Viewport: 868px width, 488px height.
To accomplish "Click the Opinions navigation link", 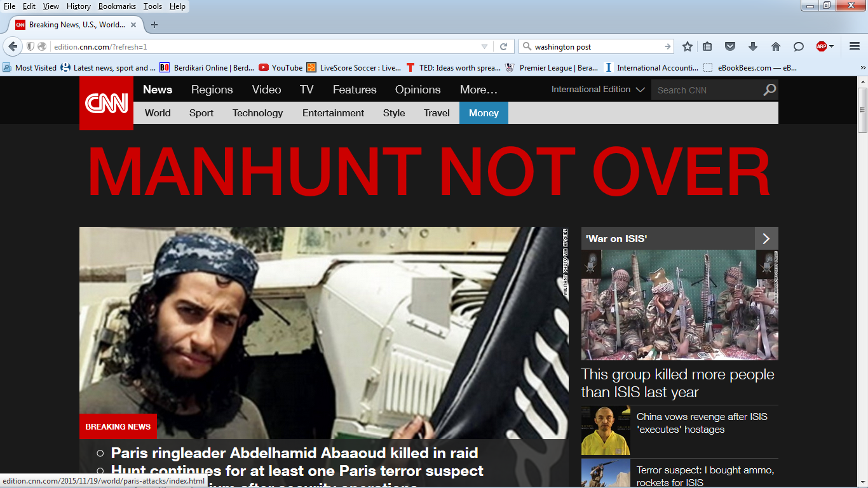I will click(x=417, y=90).
